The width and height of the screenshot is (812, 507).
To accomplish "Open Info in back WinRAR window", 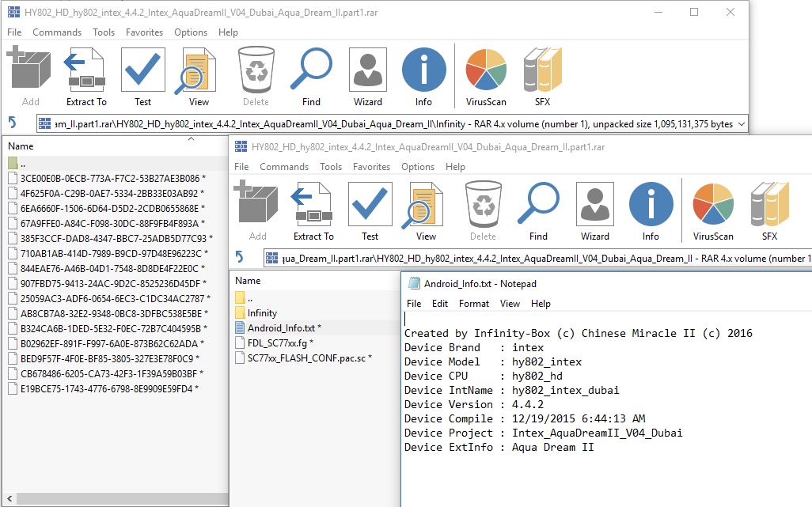I will [x=423, y=70].
